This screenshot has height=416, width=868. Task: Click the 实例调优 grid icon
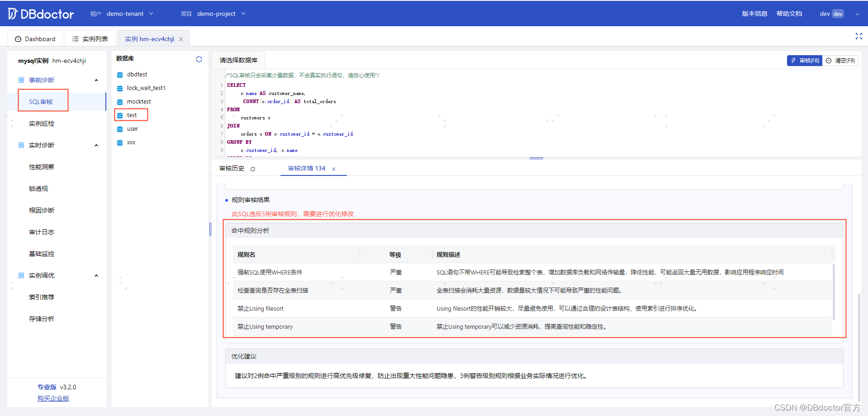coord(21,275)
